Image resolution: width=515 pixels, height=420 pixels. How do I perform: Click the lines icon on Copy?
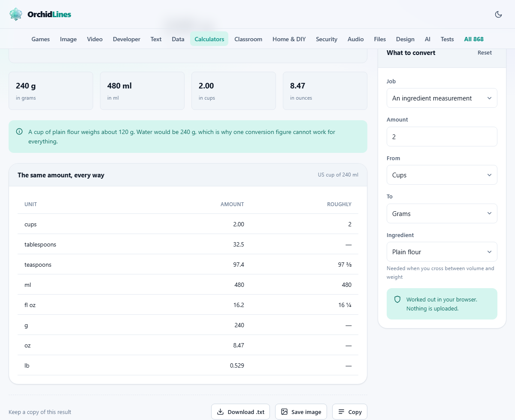[341, 412]
